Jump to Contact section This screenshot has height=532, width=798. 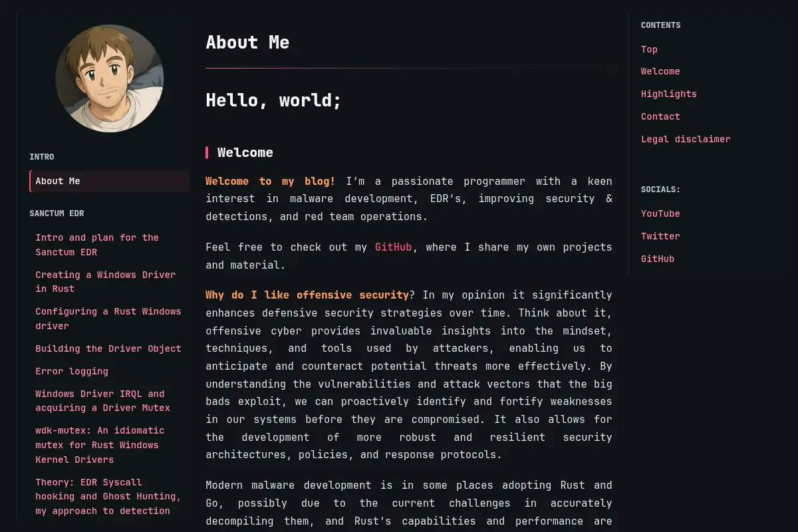(x=660, y=116)
